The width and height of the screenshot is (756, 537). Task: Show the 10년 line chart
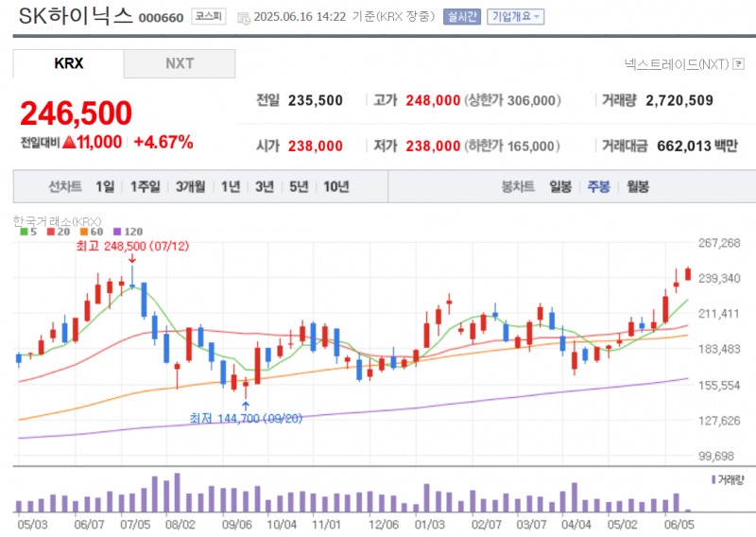point(335,186)
